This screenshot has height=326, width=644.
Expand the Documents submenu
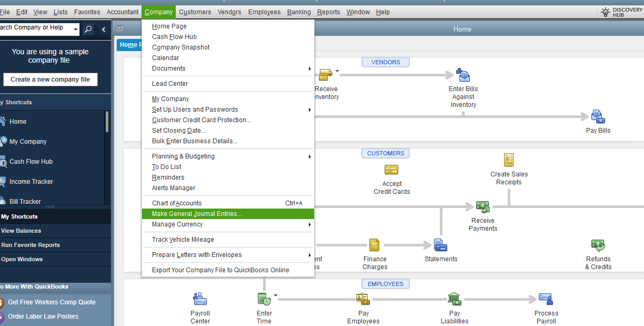click(x=310, y=68)
